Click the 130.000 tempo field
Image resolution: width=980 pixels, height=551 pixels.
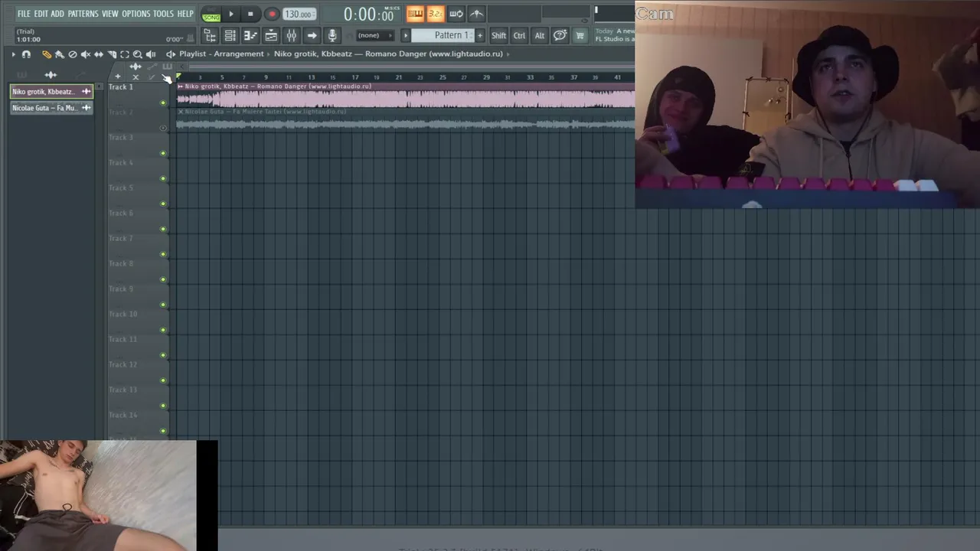point(298,14)
